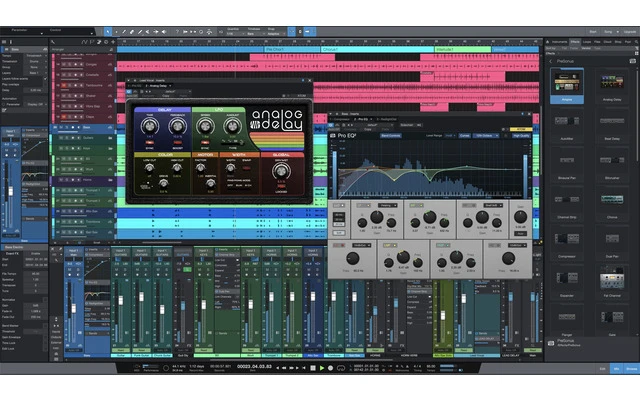Toggle the Browse button bottom right
The height and width of the screenshot is (400, 640).
[631, 369]
